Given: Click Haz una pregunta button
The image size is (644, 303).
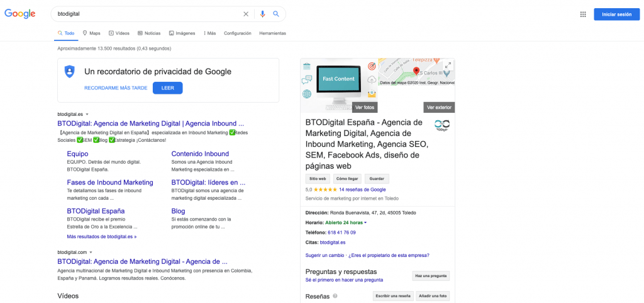Looking at the screenshot, I should click(x=431, y=276).
